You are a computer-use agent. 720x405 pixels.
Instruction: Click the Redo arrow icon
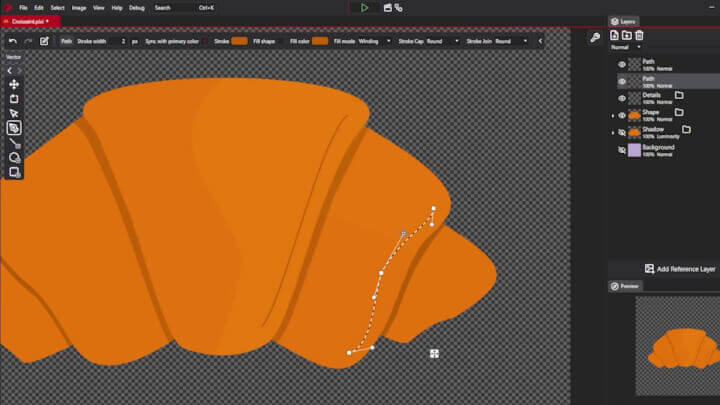point(28,41)
